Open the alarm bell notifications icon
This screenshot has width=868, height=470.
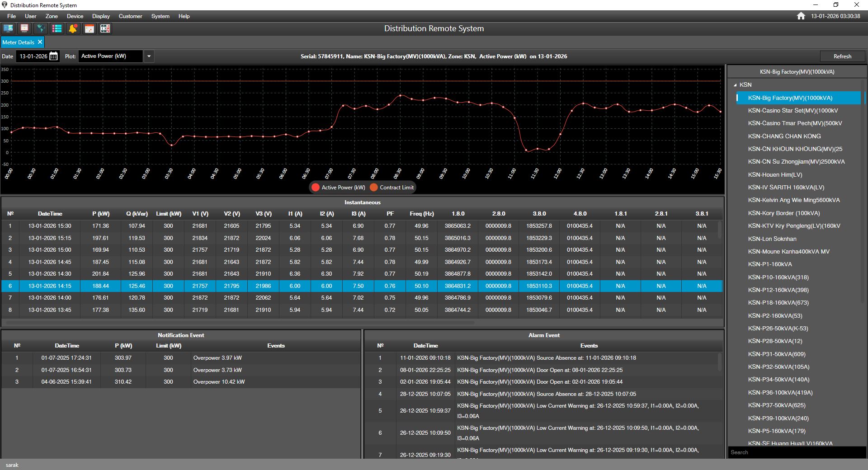(x=73, y=28)
